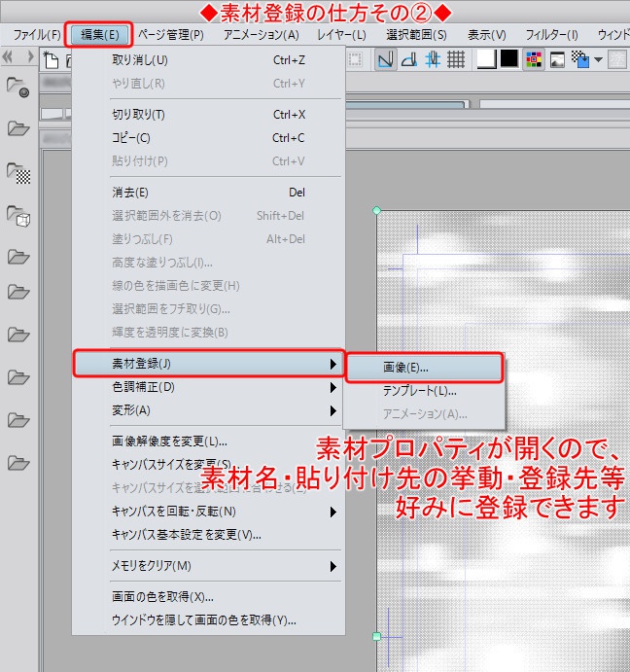630x672 pixels.
Task: Open the dropdown arrow beside layer icon
Action: (598, 59)
